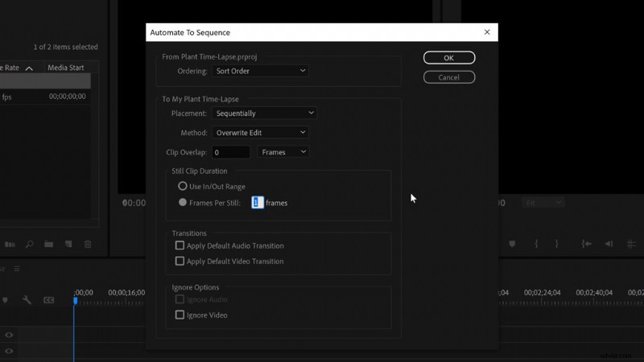
Task: Click Cancel to dismiss the dialog
Action: pyautogui.click(x=448, y=77)
